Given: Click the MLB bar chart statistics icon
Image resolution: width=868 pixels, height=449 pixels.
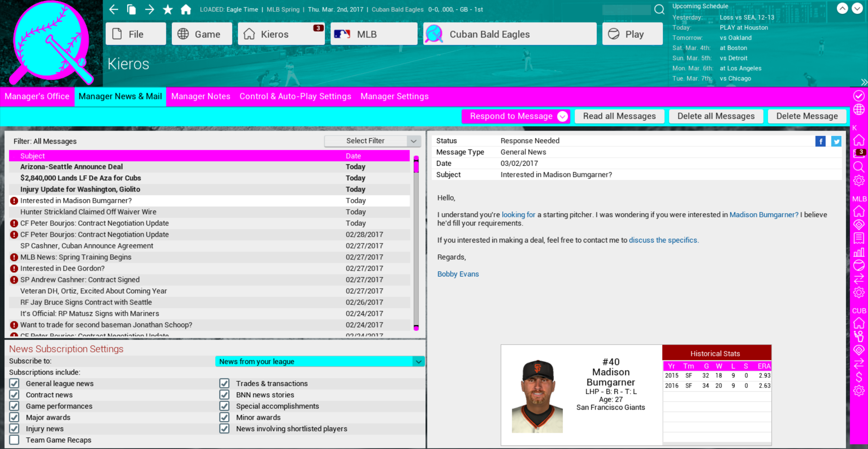Looking at the screenshot, I should [x=859, y=252].
